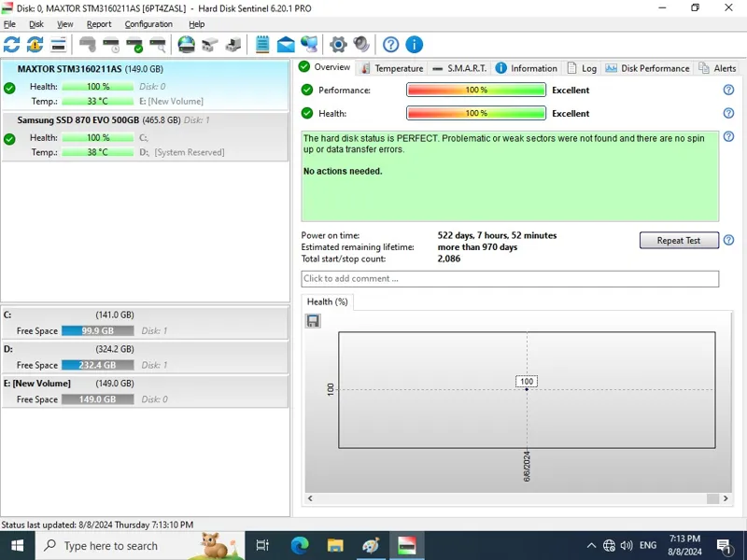This screenshot has width=747, height=560.
Task: Select the C: partition row
Action: click(146, 323)
